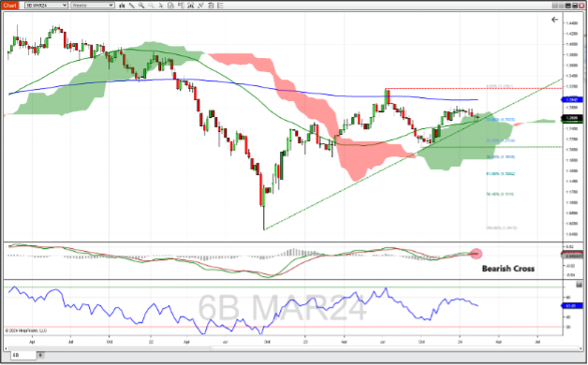Click the copyright text in RSI panel
588x365 pixels.
(25, 331)
